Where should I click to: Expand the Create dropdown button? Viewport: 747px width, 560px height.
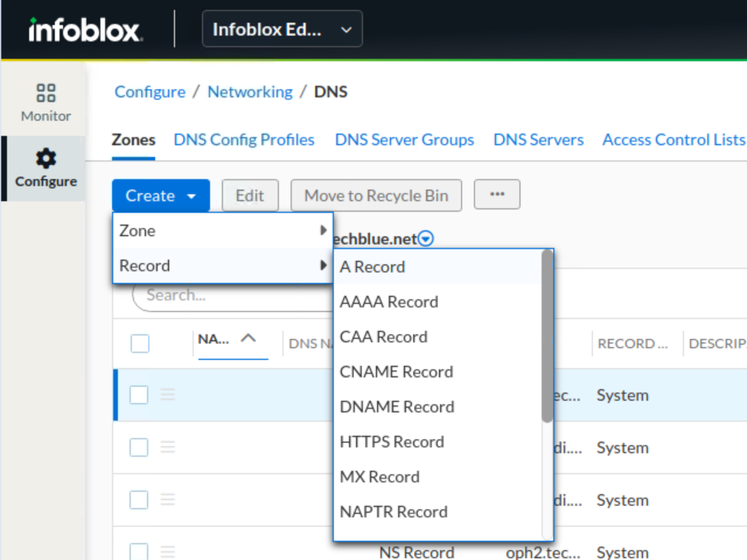point(160,195)
